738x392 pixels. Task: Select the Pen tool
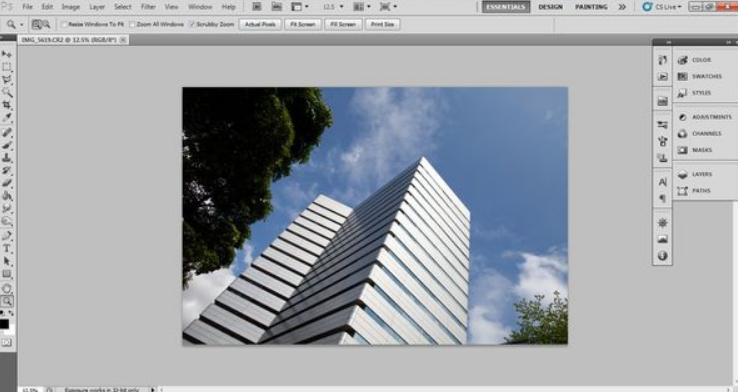point(7,236)
